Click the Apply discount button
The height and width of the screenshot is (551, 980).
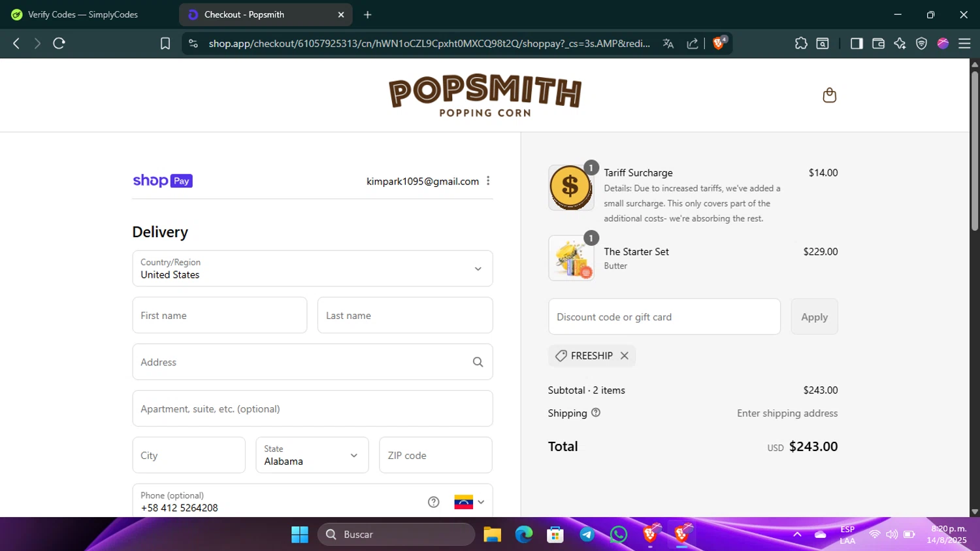(814, 317)
